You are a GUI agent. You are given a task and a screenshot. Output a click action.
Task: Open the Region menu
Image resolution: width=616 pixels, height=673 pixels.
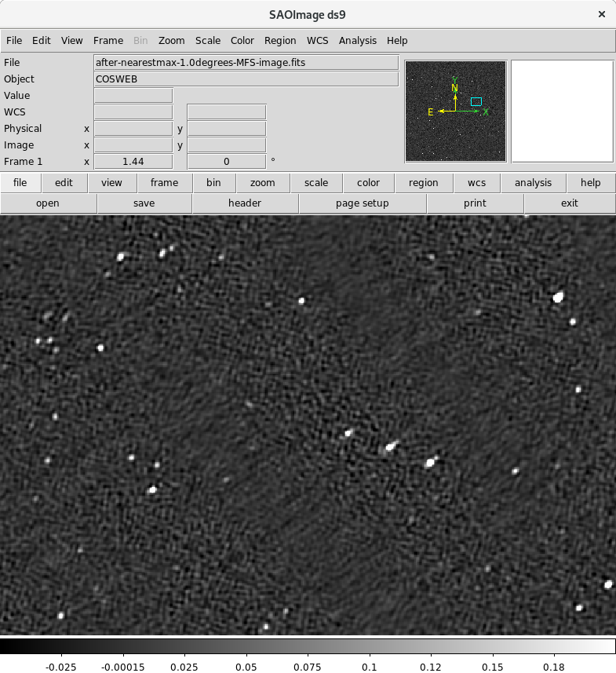coord(280,41)
